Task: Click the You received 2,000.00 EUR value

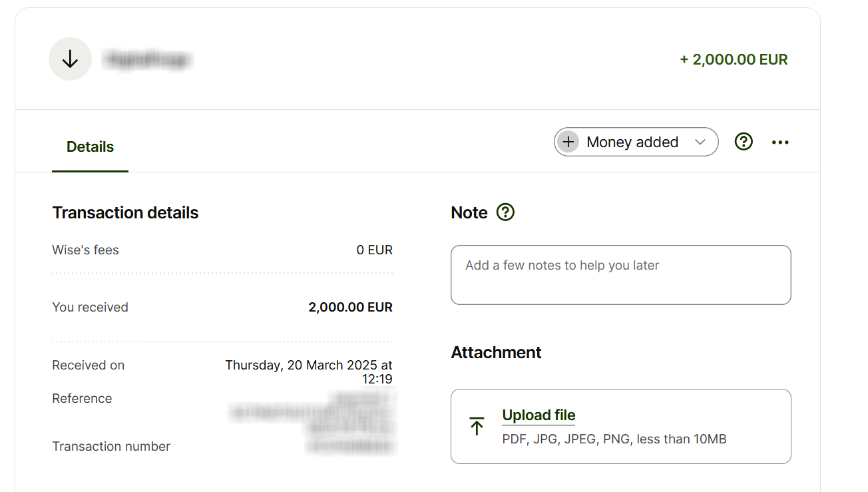Action: coord(350,308)
